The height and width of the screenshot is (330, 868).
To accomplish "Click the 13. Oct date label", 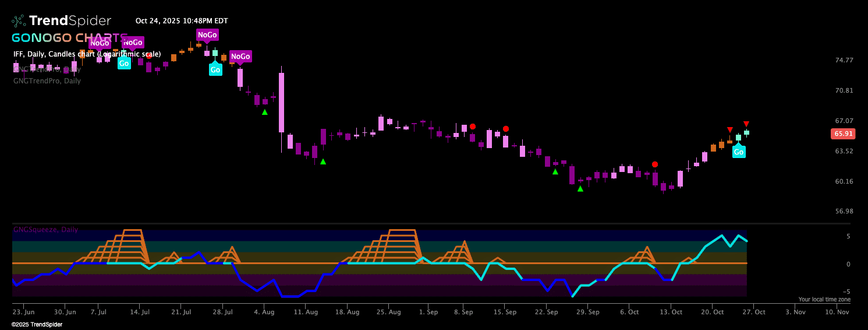I will pyautogui.click(x=671, y=312).
